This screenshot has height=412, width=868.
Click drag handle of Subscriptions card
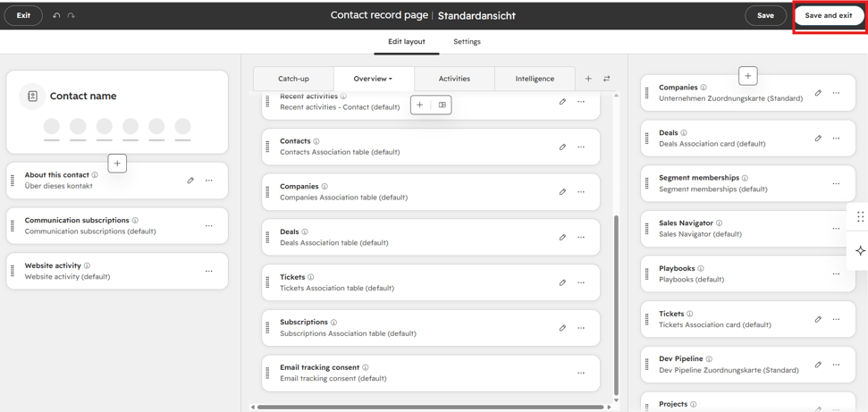tap(268, 328)
